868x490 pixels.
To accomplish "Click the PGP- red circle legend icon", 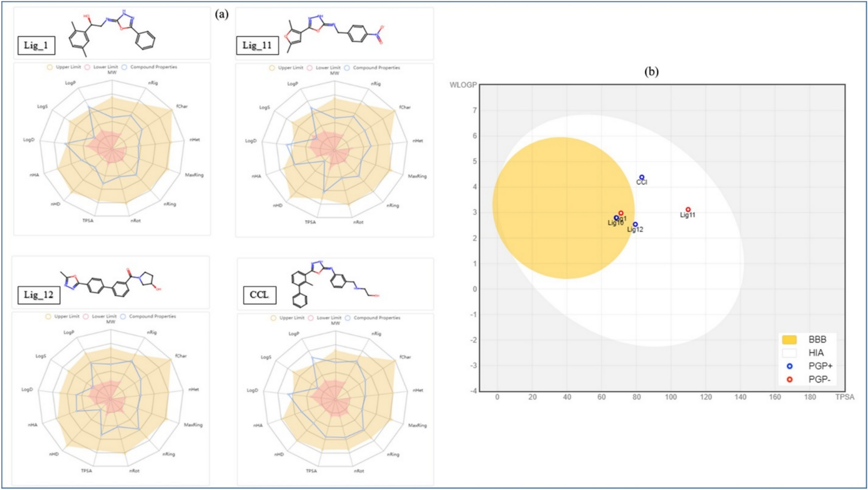I will coord(790,380).
